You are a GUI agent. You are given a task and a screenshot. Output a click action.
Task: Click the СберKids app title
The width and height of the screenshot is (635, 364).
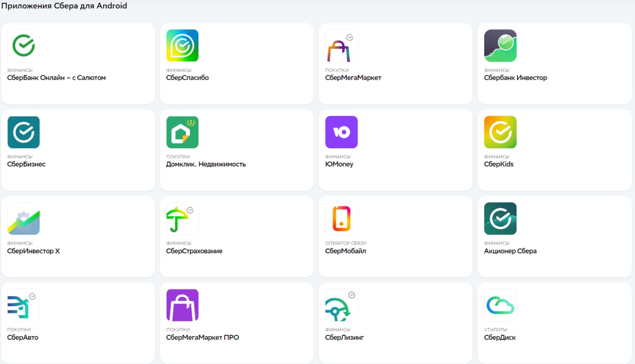(x=499, y=164)
